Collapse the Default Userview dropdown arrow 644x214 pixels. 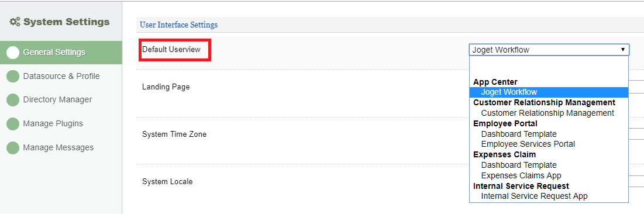pos(622,50)
